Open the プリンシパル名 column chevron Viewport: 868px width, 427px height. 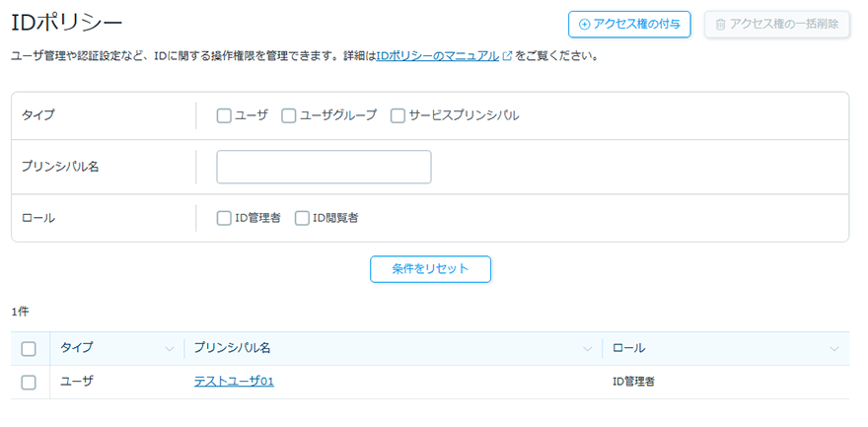pos(588,349)
